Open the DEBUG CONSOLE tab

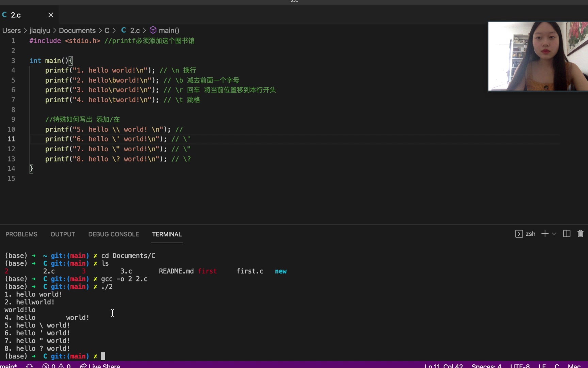pyautogui.click(x=113, y=234)
